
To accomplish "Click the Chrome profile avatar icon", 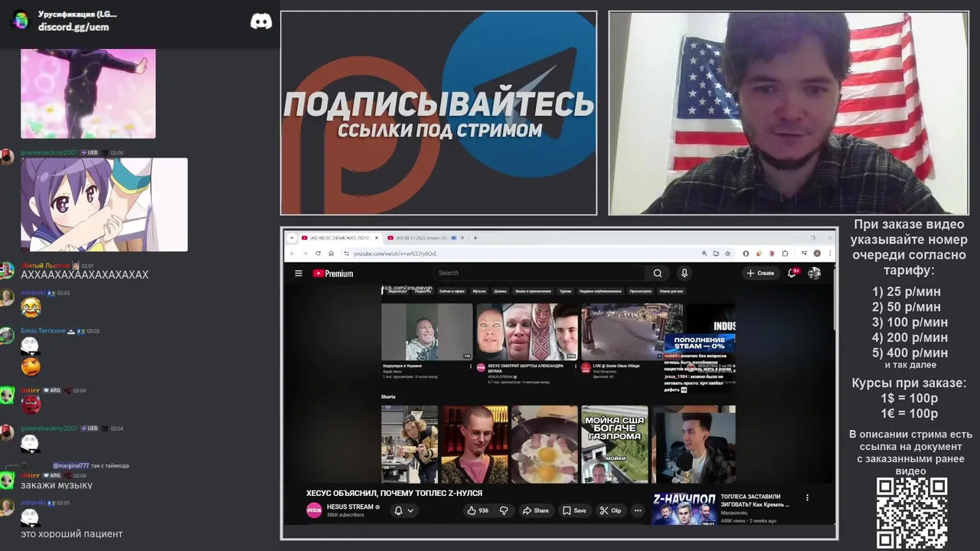I will 818,253.
